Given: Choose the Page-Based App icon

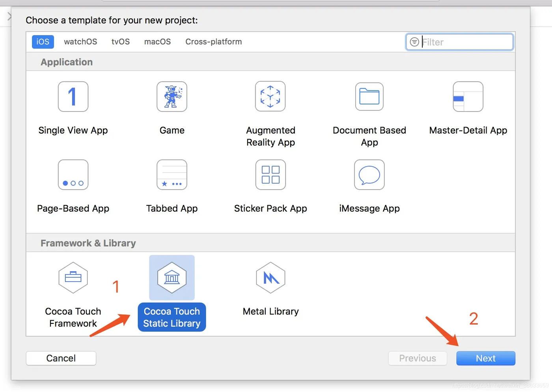Looking at the screenshot, I should click(x=73, y=175).
